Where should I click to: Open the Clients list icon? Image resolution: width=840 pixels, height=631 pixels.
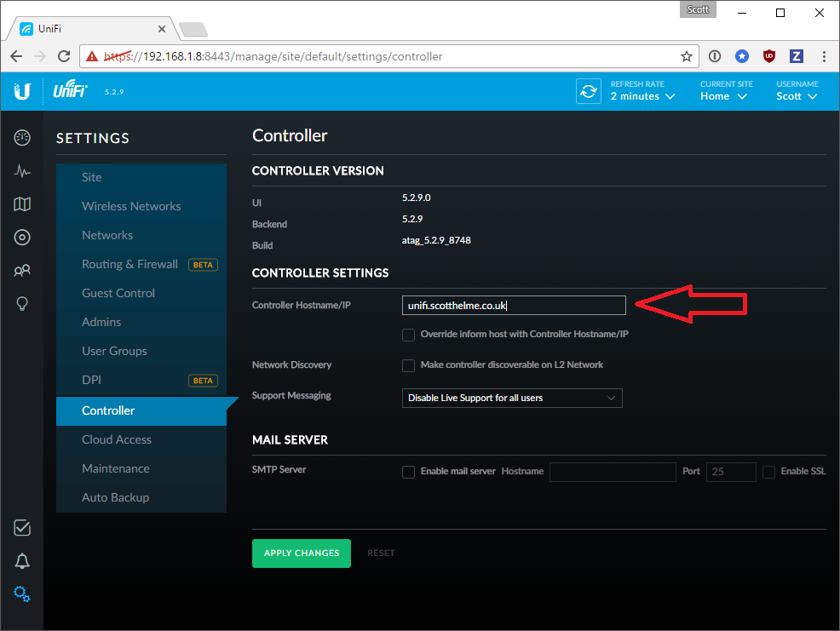click(21, 270)
